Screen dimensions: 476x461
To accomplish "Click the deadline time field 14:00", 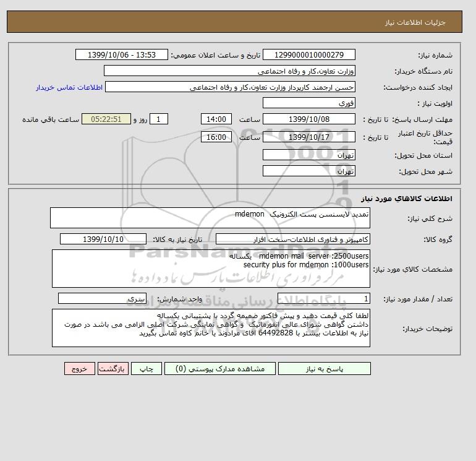I will pyautogui.click(x=216, y=119).
